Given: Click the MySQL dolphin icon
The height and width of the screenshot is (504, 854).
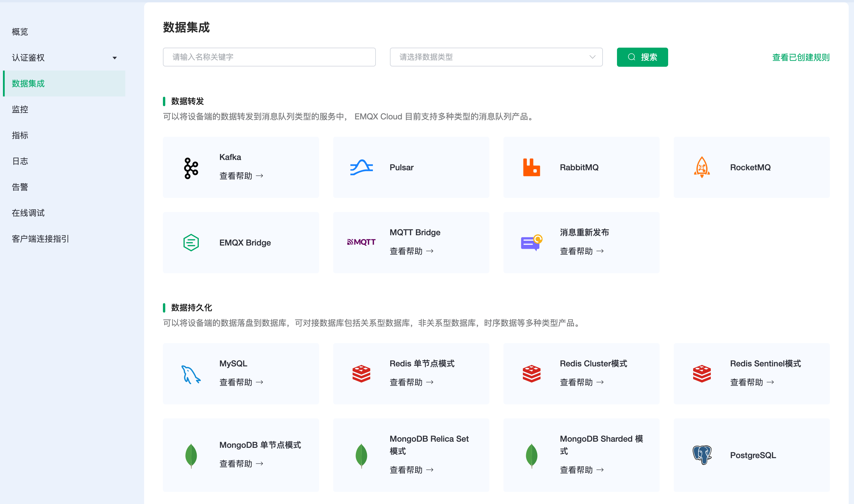Looking at the screenshot, I should pos(191,374).
